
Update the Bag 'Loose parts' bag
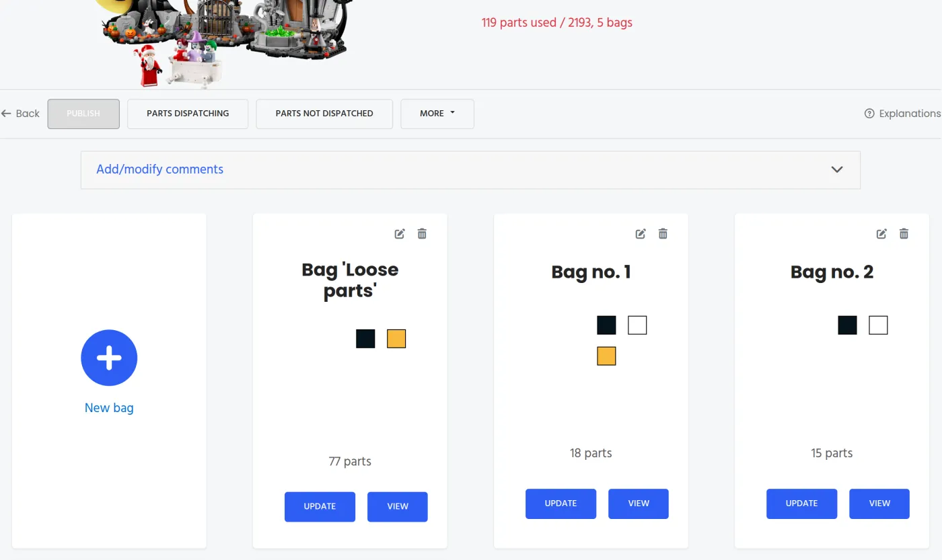click(x=320, y=507)
